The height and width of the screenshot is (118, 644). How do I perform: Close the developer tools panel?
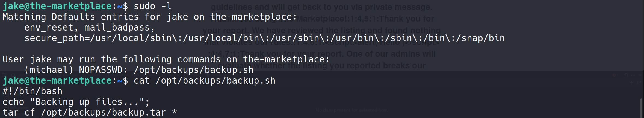[x=640, y=75]
